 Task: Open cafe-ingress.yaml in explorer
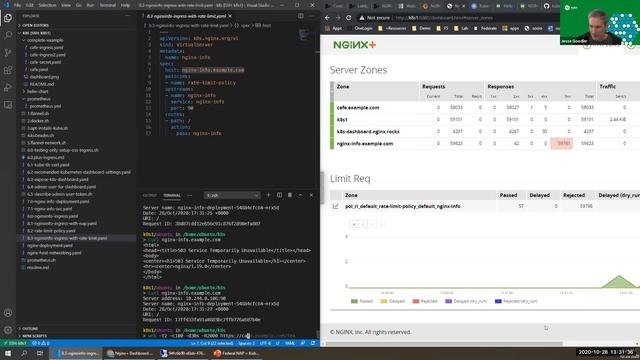point(46,47)
